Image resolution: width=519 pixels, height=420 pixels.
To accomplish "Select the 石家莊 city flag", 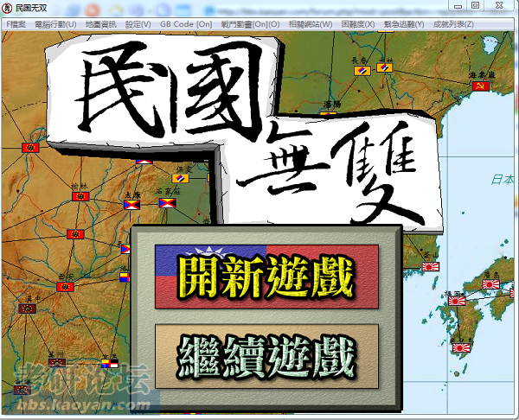I will [x=168, y=203].
